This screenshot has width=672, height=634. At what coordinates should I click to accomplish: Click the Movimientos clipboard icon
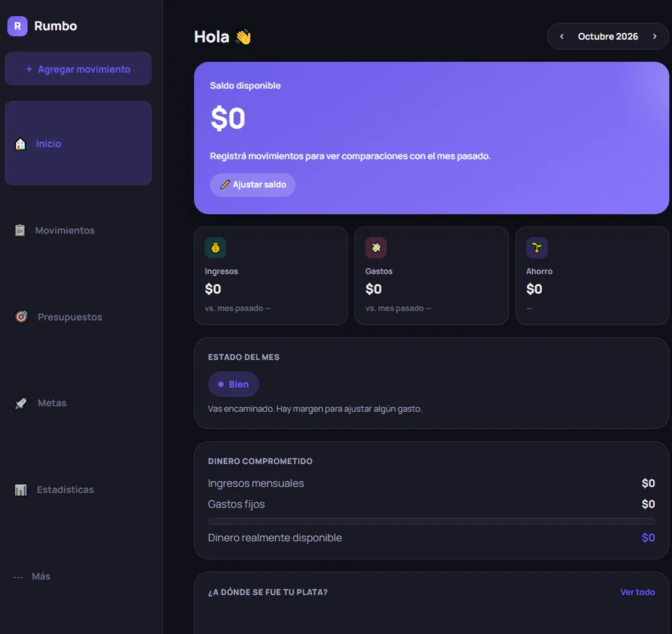point(19,230)
